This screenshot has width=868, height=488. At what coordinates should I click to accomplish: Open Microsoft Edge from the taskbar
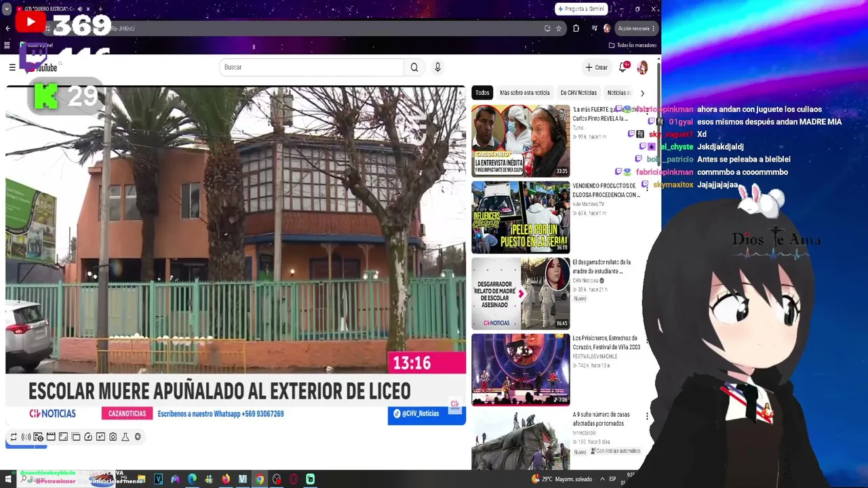[x=192, y=479]
